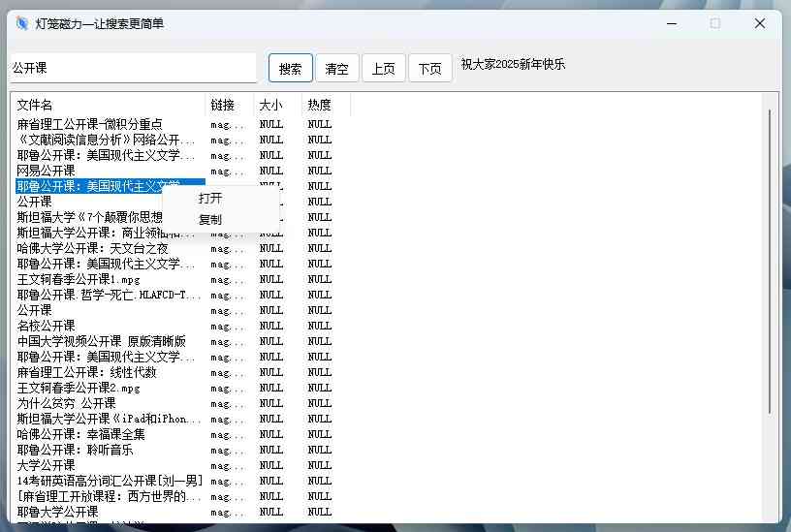The image size is (791, 532).
Task: Select row 大学公开课
Action: pyautogui.click(x=46, y=465)
